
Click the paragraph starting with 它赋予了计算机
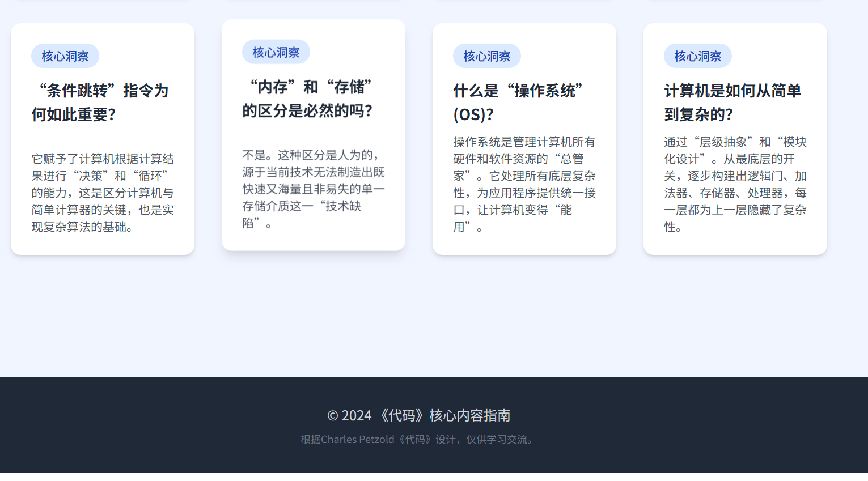(x=102, y=193)
